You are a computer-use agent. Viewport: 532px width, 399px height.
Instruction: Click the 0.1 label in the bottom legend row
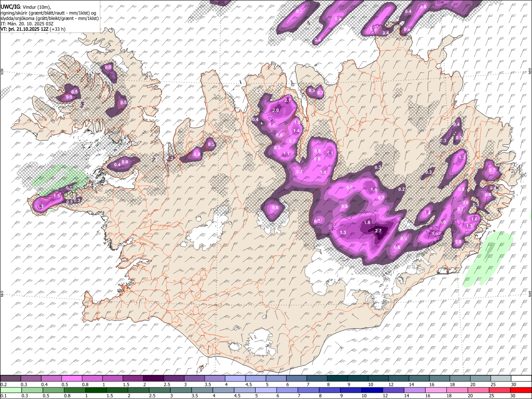pos(3,396)
